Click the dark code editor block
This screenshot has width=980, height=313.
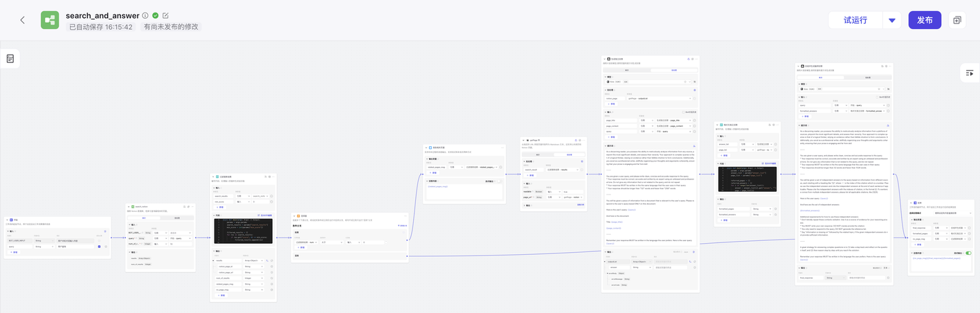[243, 228]
